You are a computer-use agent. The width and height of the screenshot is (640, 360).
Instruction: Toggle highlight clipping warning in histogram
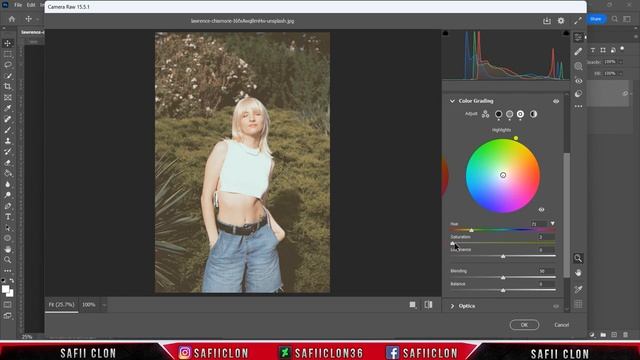[x=566, y=33]
